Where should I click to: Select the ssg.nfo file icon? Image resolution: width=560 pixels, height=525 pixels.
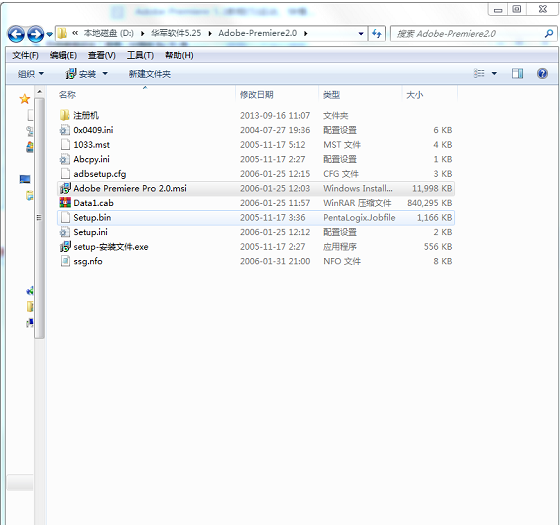point(65,261)
